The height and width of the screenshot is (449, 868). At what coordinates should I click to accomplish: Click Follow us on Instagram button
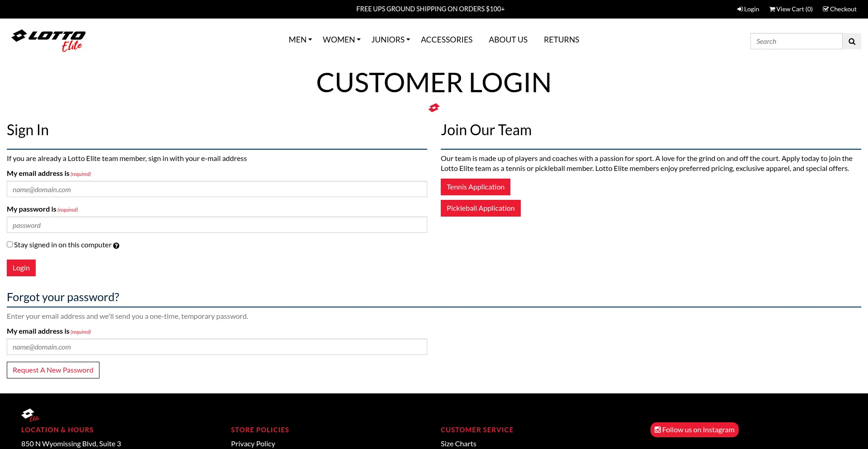pos(694,430)
